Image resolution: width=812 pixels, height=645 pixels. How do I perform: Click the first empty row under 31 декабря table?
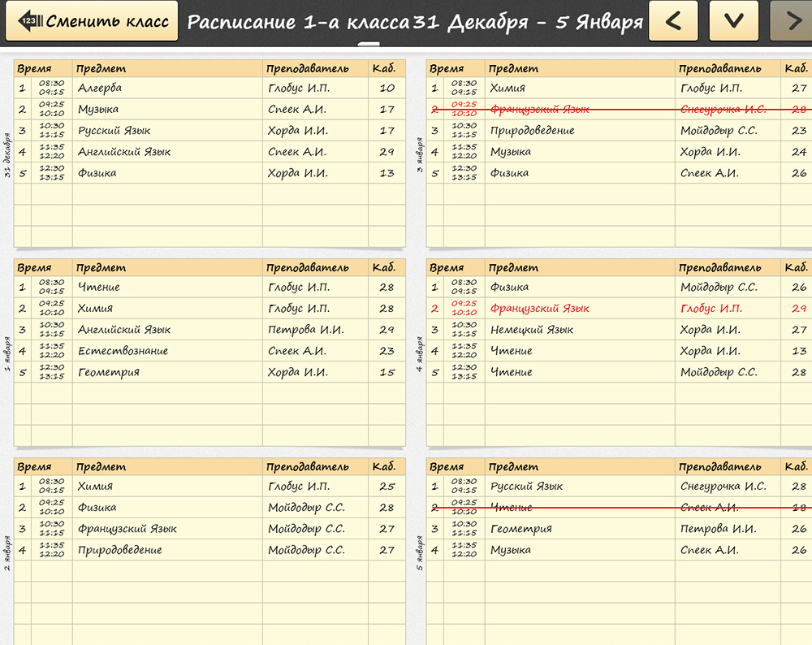[209, 194]
